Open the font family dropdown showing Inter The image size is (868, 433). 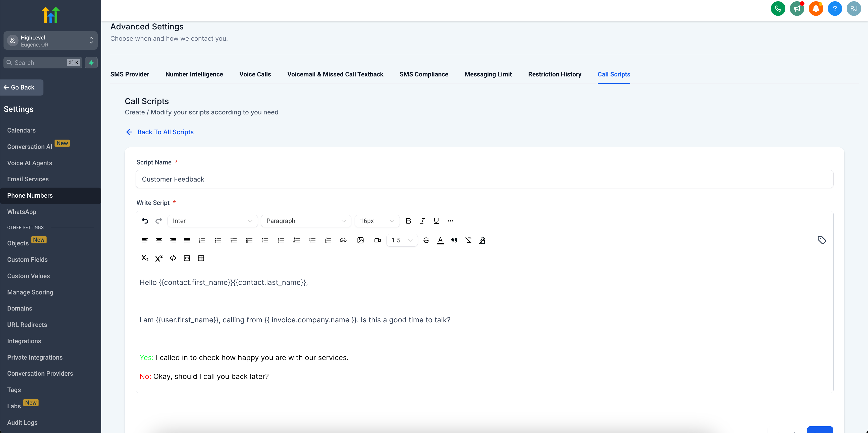[212, 221]
